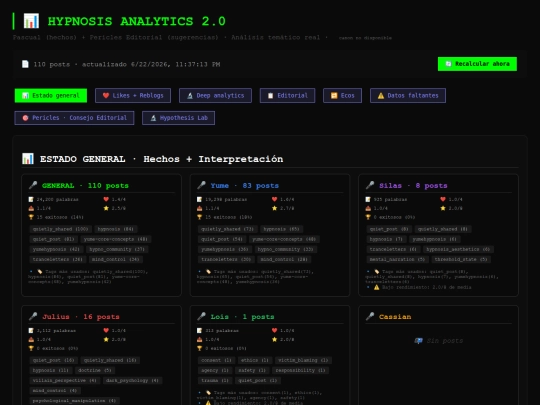The height and width of the screenshot is (405, 540).
Task: Click the heart icon in Julius card
Action: tap(106, 331)
